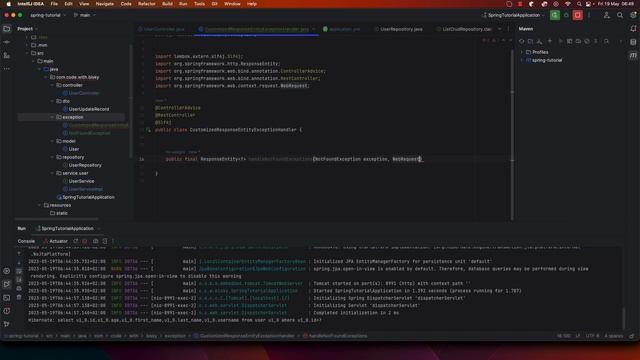Click CustomizedResponseEntityExceptionHandler breadcrumb in status bar
Image resolution: width=640 pixels, height=360 pixels.
[244, 336]
